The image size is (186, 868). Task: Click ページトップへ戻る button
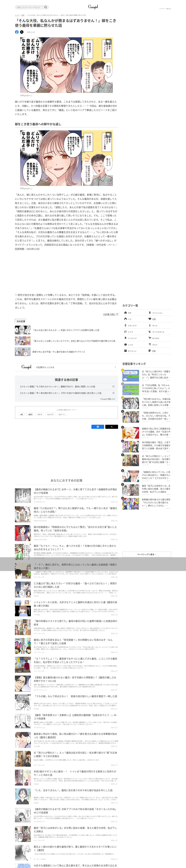(146, 554)
